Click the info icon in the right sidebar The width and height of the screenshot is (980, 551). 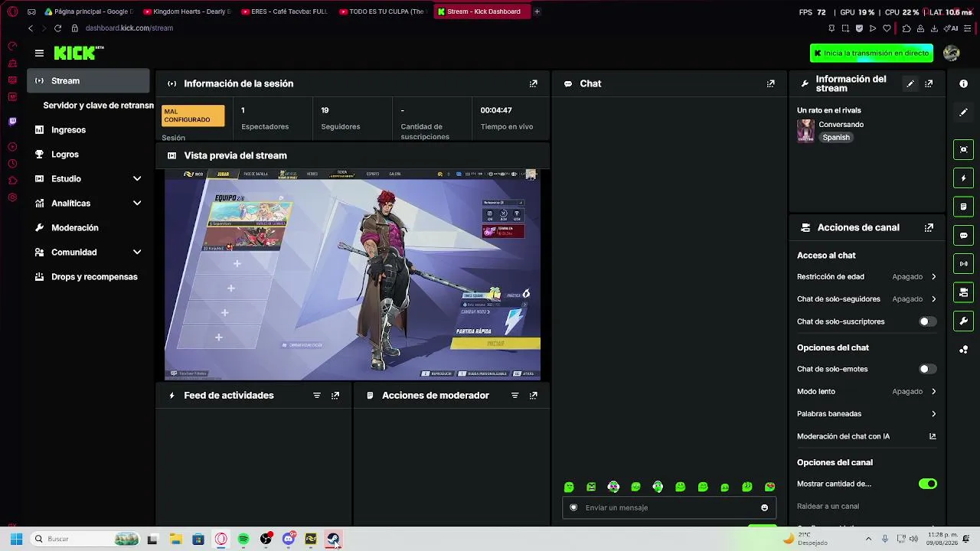(x=964, y=83)
